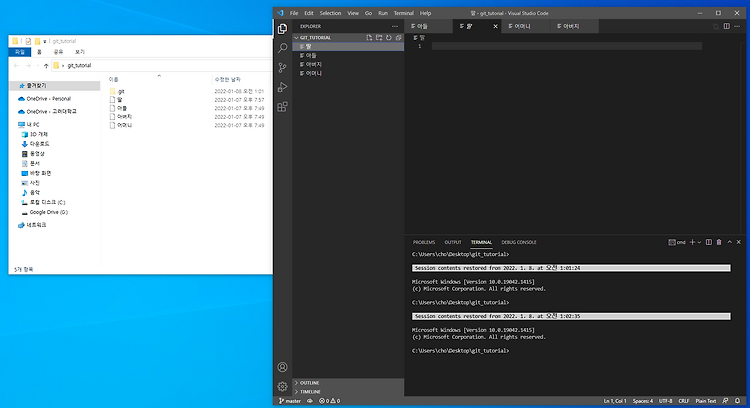Viewport: 750px width, 408px height.
Task: Change line ending via CRLF status item
Action: pyautogui.click(x=684, y=401)
